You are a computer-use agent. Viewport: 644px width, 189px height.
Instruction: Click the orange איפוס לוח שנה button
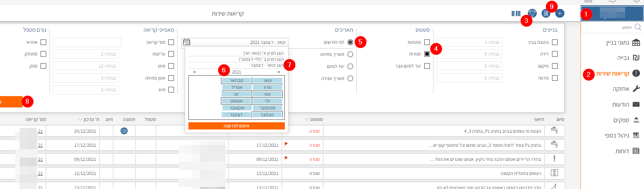(237, 126)
